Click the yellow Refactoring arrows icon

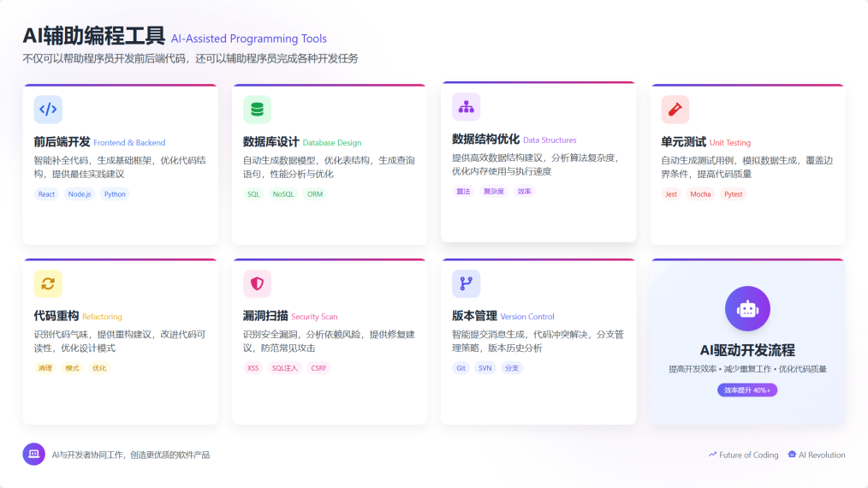[48, 283]
